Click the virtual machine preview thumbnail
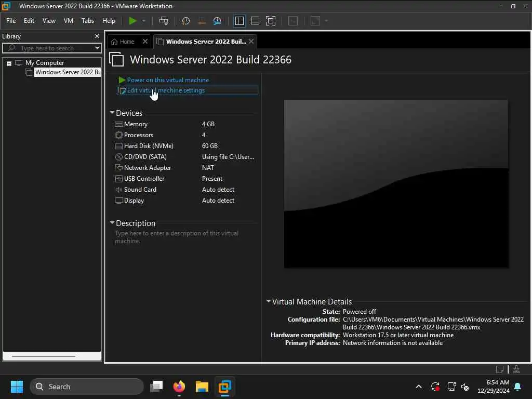532x399 pixels. click(396, 183)
